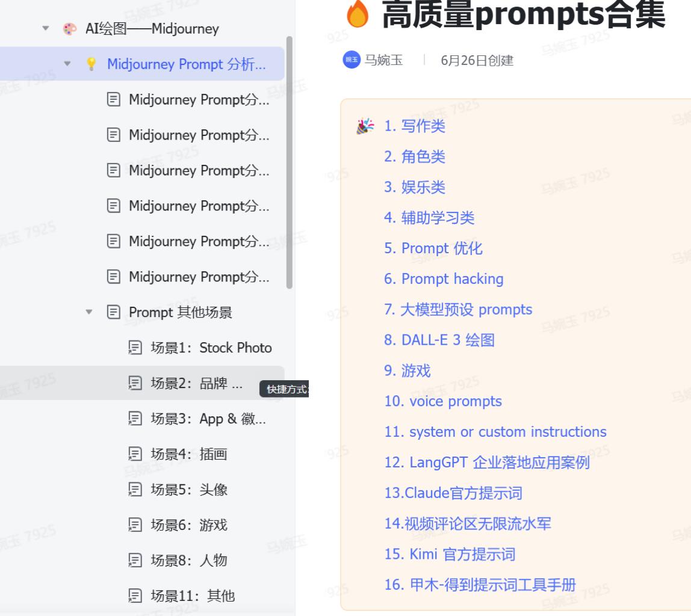The width and height of the screenshot is (691, 616).
Task: Click document icon beside 场景8: 人物
Action: coord(135,561)
